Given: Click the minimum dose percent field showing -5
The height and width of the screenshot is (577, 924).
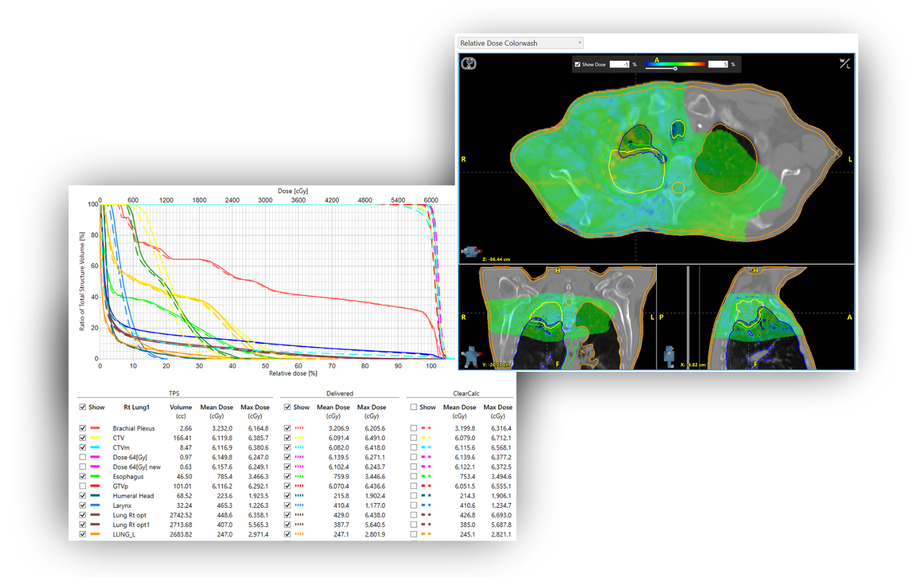Looking at the screenshot, I should 619,65.
